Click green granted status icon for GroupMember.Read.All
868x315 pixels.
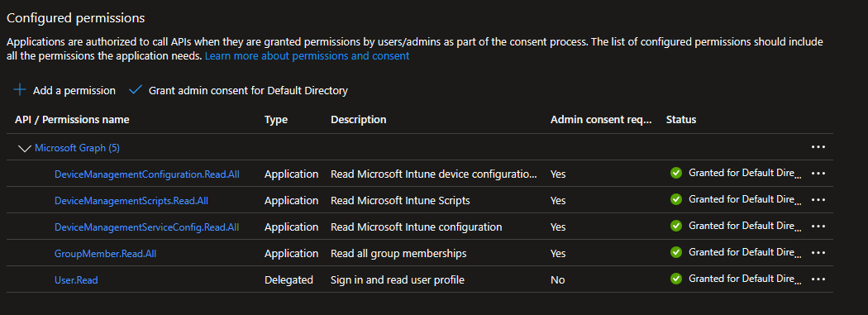[676, 252]
